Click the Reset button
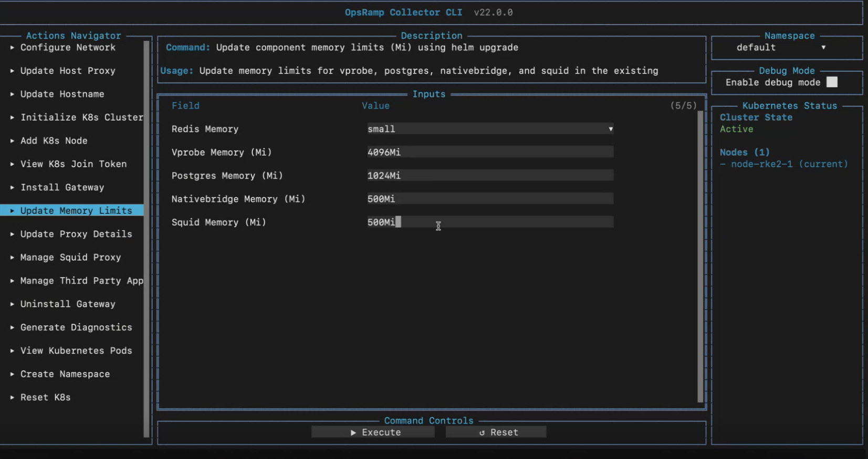The image size is (868, 459). tap(496, 432)
